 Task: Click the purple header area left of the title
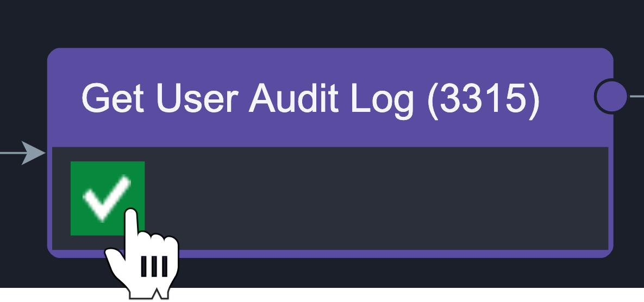click(65, 98)
